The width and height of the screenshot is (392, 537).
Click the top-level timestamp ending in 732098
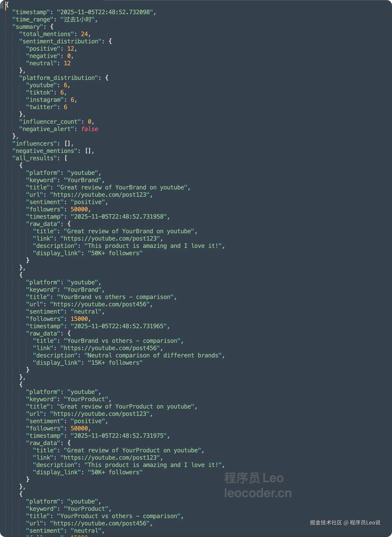[106, 12]
